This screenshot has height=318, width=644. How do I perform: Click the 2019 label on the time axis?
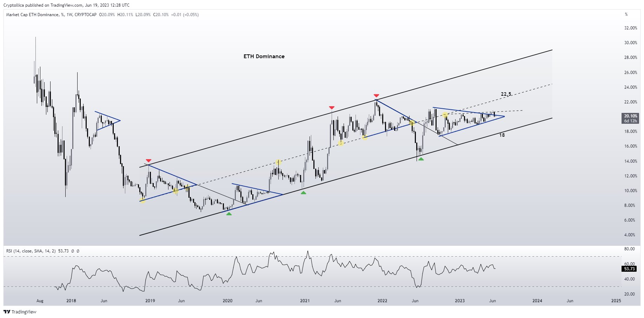click(150, 301)
